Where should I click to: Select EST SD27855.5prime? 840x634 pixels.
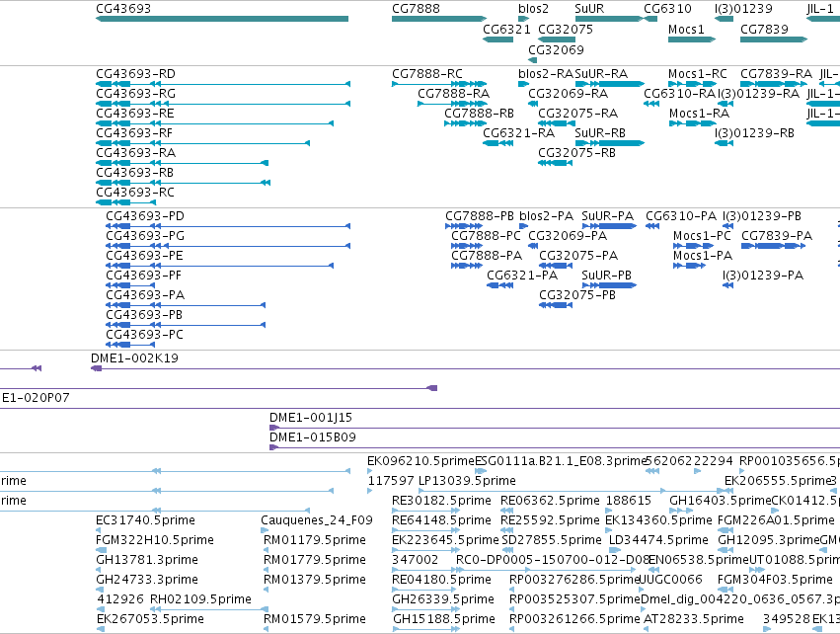(x=552, y=540)
